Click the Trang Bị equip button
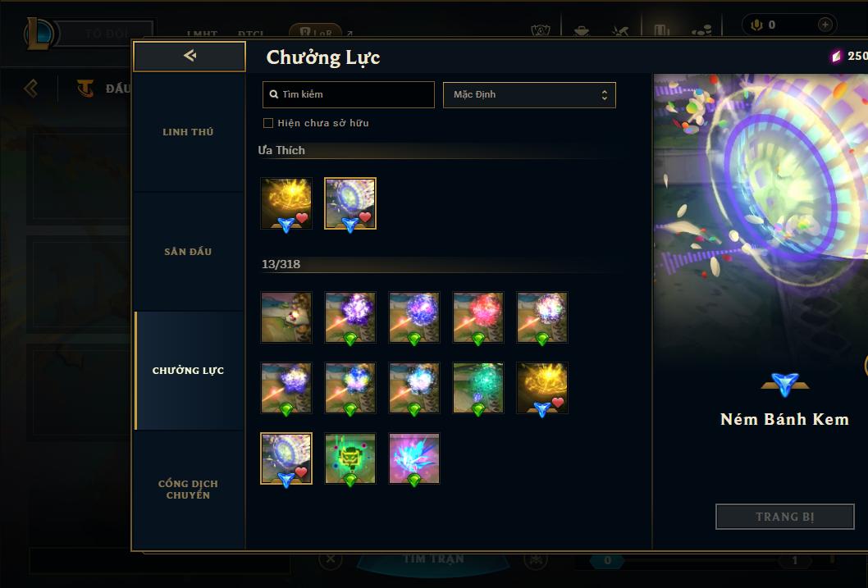The image size is (868, 588). (785, 517)
